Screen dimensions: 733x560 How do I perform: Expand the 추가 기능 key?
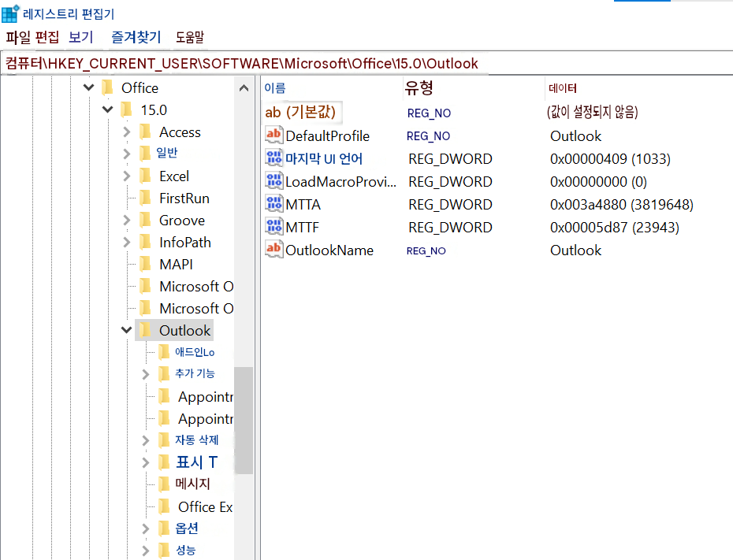click(x=146, y=374)
